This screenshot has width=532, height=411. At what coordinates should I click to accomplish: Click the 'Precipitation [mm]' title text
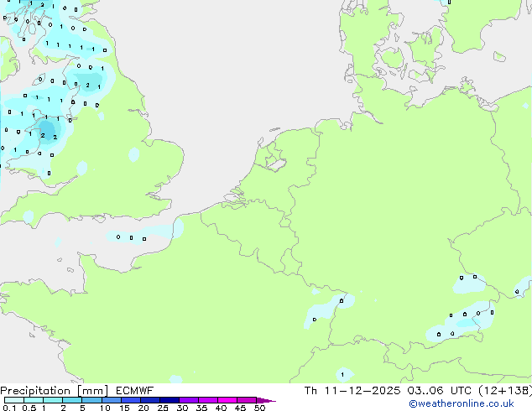55,391
